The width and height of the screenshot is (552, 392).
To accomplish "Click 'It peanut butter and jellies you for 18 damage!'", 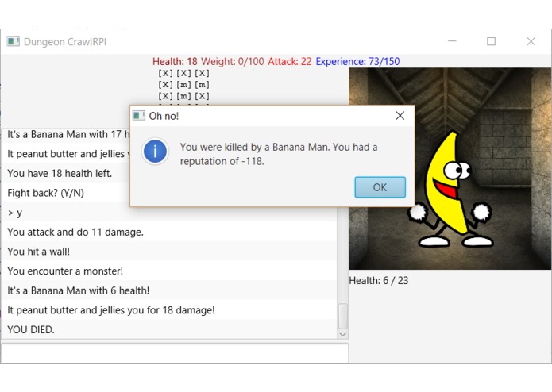I will click(111, 310).
